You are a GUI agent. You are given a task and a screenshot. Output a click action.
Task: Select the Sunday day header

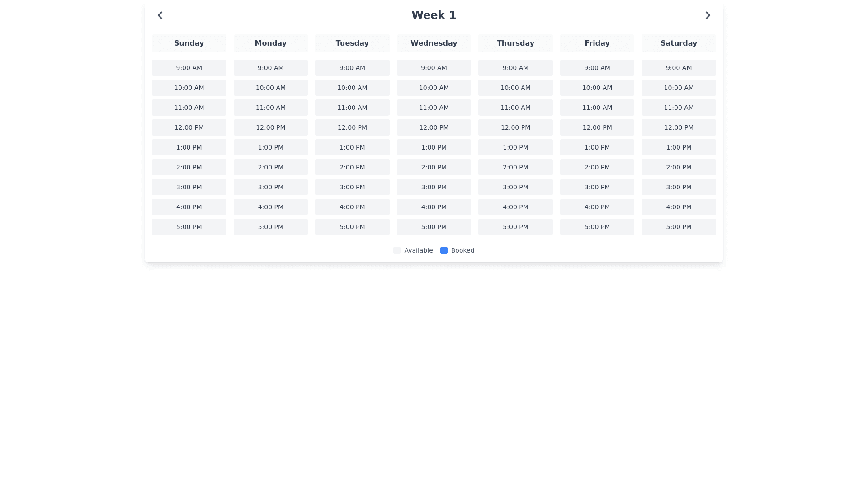[x=189, y=43]
